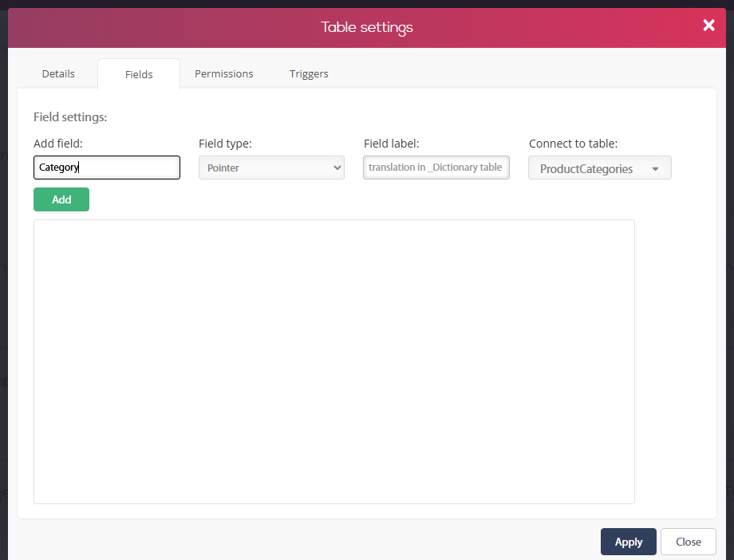Click the Field settings heading text

pyautogui.click(x=70, y=117)
